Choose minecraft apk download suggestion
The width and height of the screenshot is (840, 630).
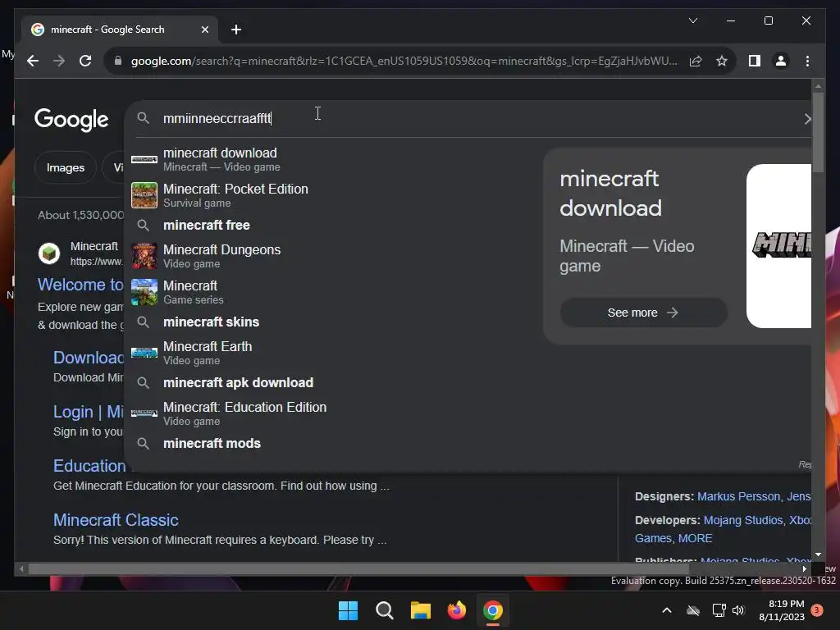tap(239, 382)
